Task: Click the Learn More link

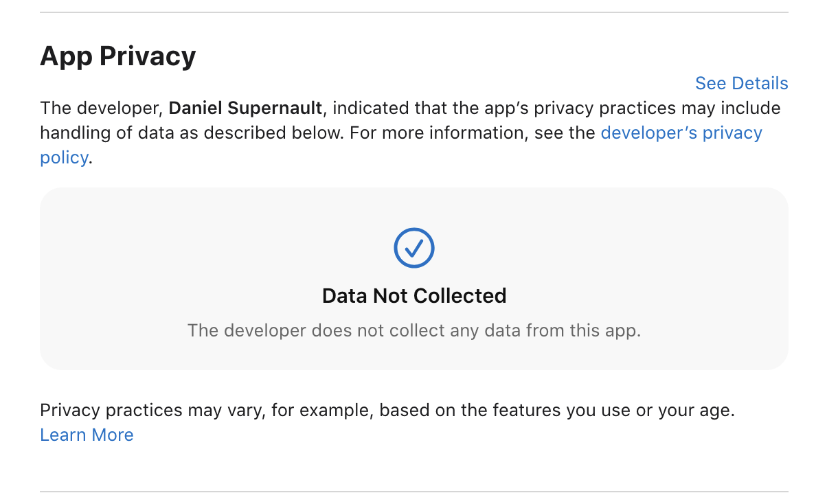Action: pos(87,435)
